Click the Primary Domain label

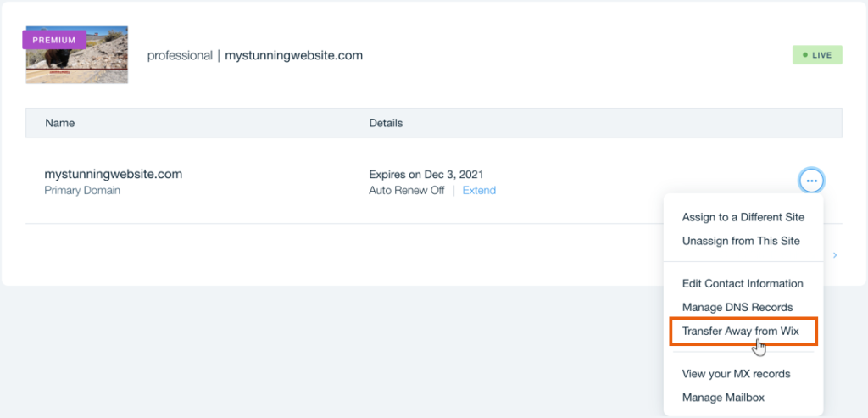(82, 191)
